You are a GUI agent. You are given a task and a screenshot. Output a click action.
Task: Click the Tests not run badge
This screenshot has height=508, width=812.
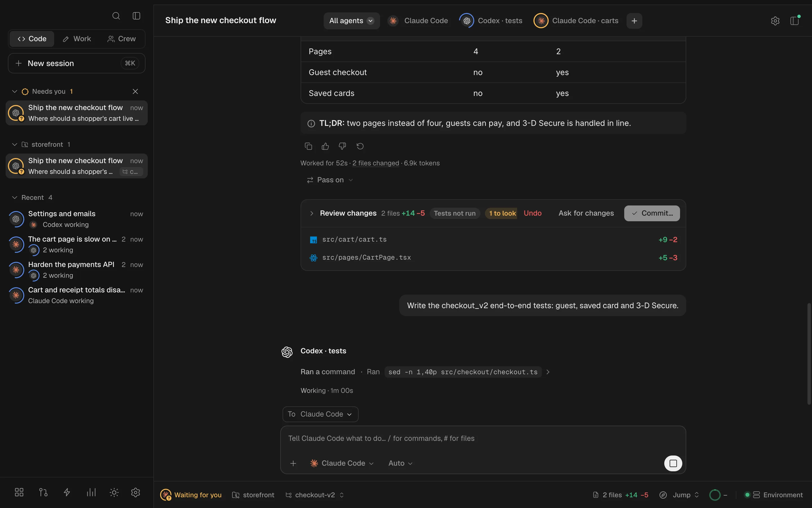455,213
